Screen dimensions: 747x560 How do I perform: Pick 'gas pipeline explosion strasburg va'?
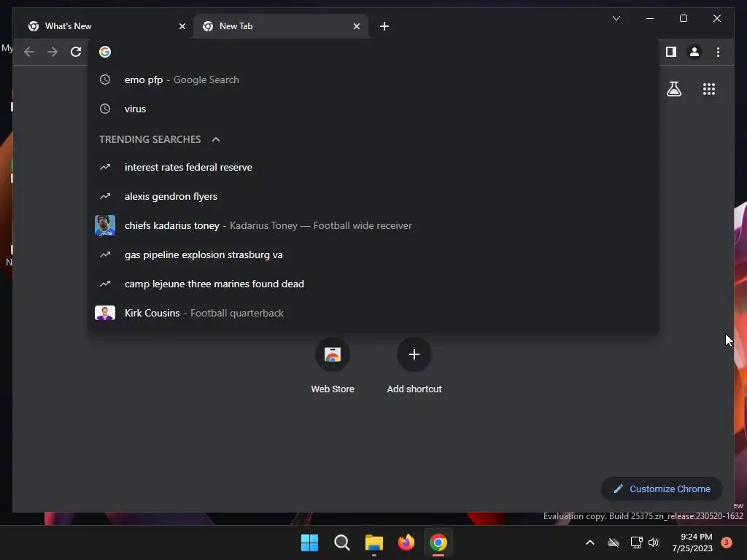[373, 254]
